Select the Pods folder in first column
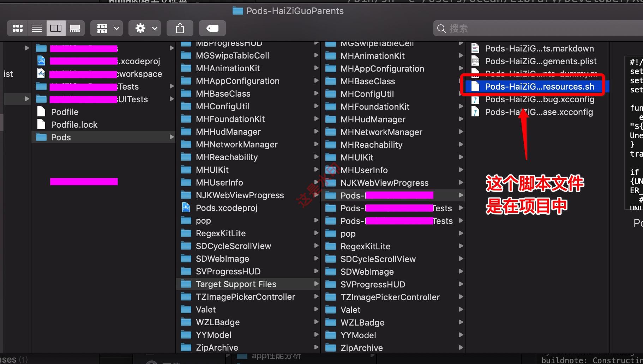Screen dimensions: 643x364 (104, 137)
